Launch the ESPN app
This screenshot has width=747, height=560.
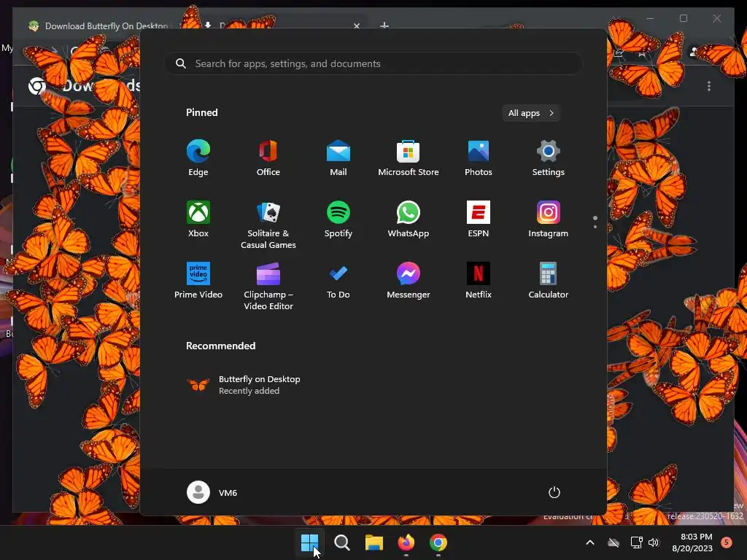point(479,219)
